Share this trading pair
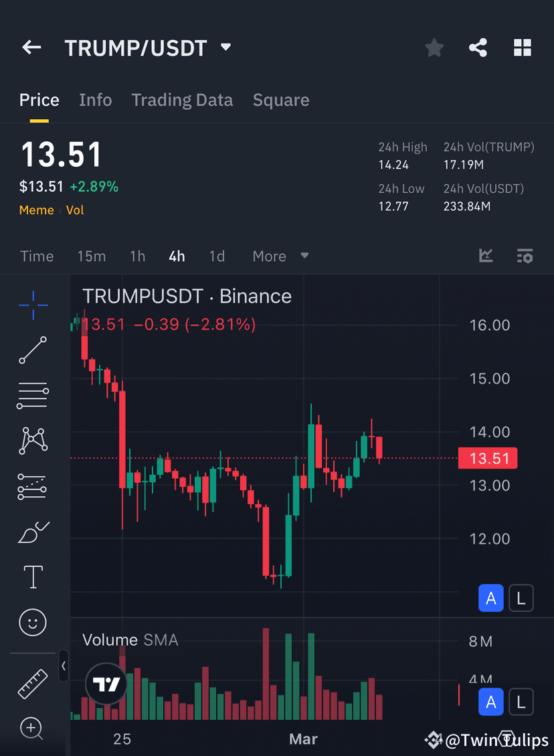The width and height of the screenshot is (554, 756). [478, 48]
